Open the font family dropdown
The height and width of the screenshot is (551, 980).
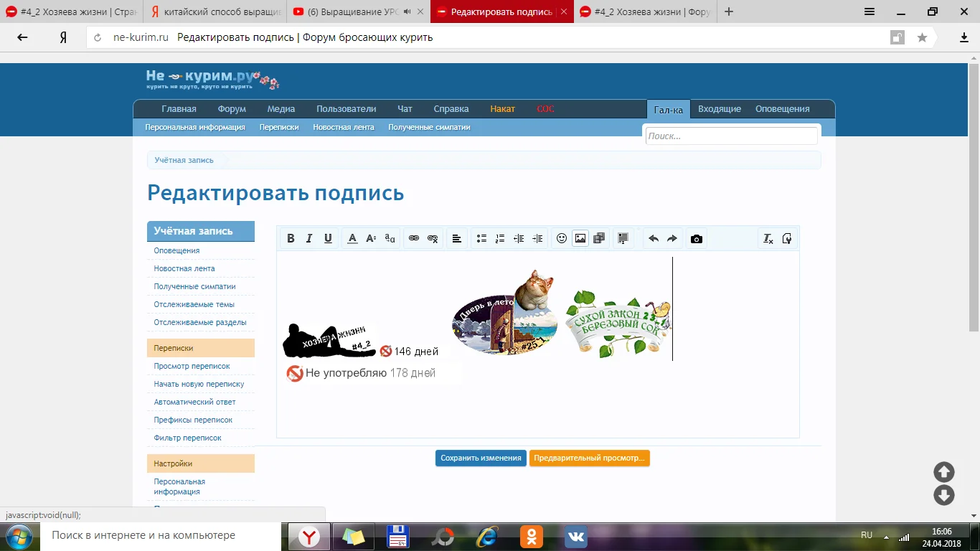pyautogui.click(x=390, y=239)
